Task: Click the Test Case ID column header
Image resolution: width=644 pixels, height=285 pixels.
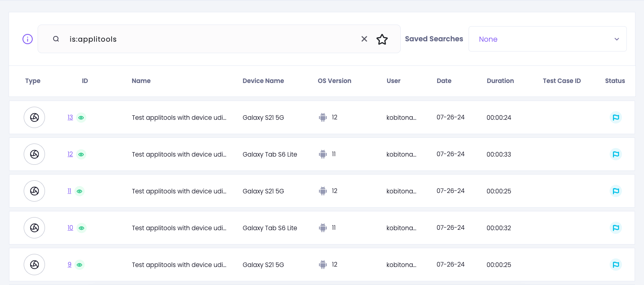Action: (x=562, y=81)
